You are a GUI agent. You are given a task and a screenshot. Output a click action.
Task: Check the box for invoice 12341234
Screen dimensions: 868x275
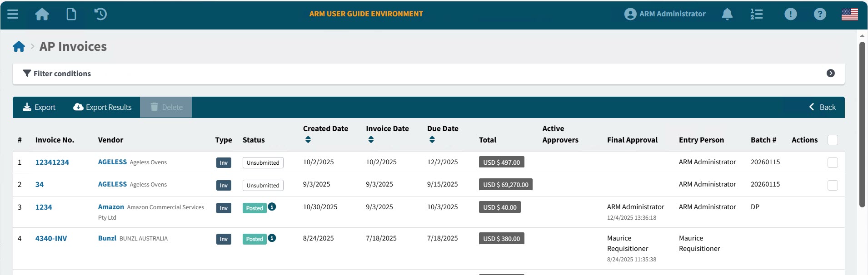[833, 162]
